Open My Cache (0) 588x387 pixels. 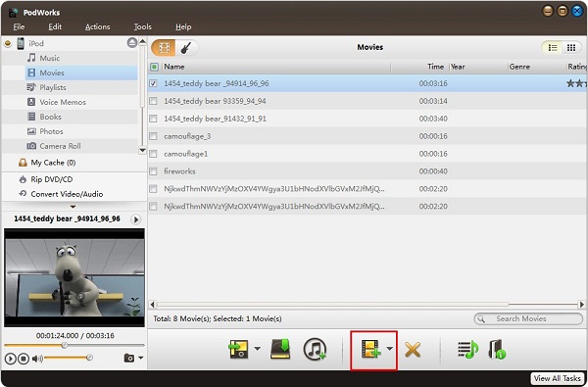[x=53, y=163]
